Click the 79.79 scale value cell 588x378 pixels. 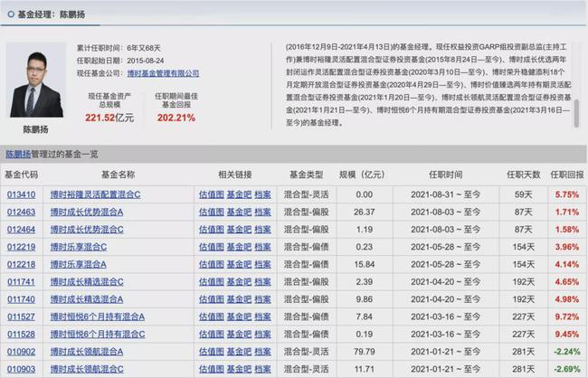[365, 352]
